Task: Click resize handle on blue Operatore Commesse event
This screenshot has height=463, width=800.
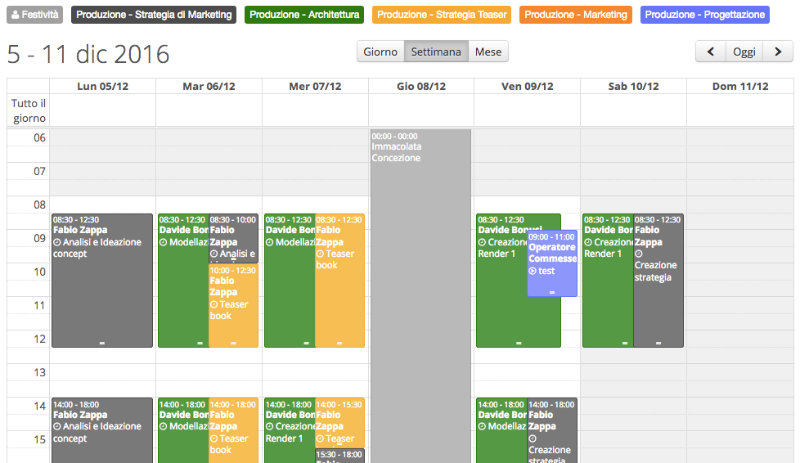Action: click(x=552, y=292)
